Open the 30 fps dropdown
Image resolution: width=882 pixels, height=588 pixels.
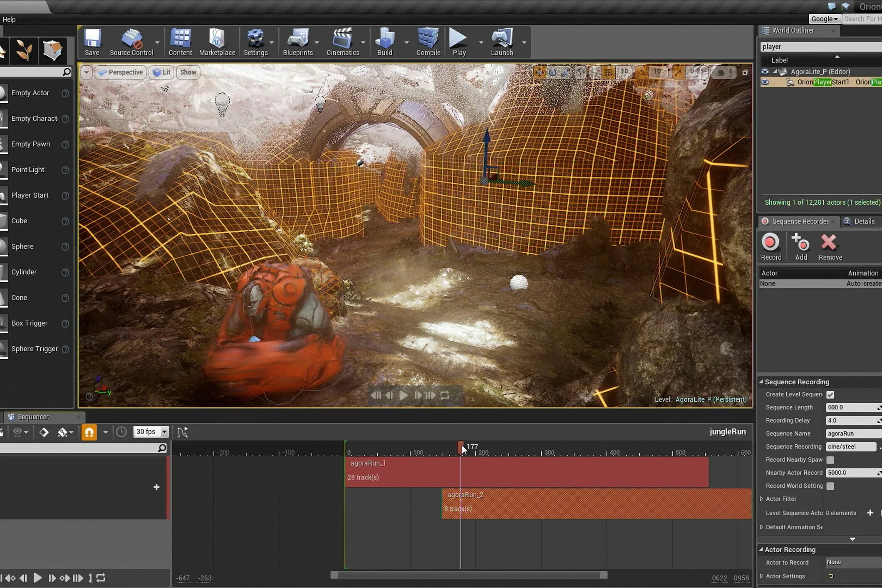point(151,432)
